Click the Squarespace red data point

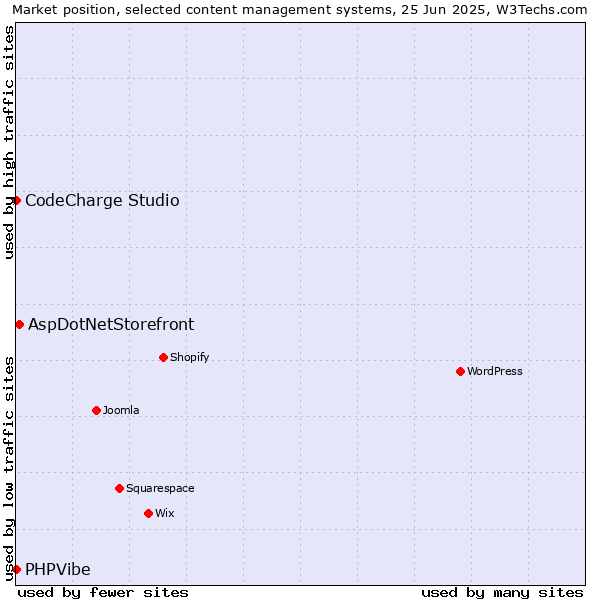(119, 488)
